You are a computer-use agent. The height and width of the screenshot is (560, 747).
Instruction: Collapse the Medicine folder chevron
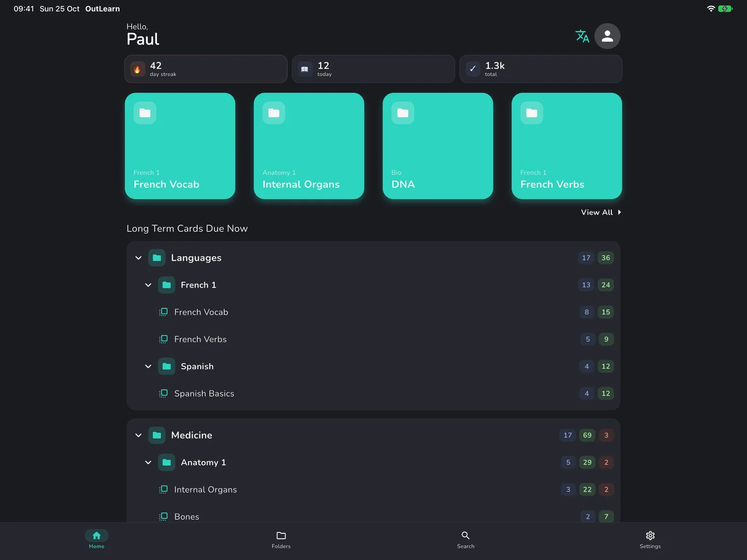click(x=139, y=435)
